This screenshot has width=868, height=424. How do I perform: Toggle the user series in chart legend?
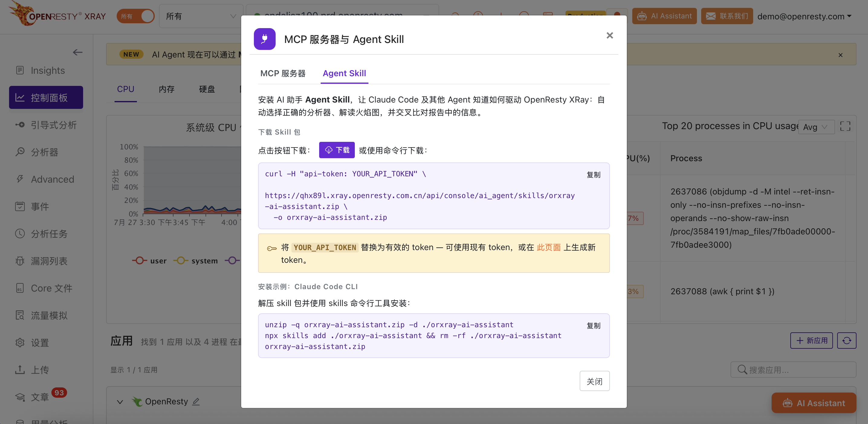click(149, 260)
